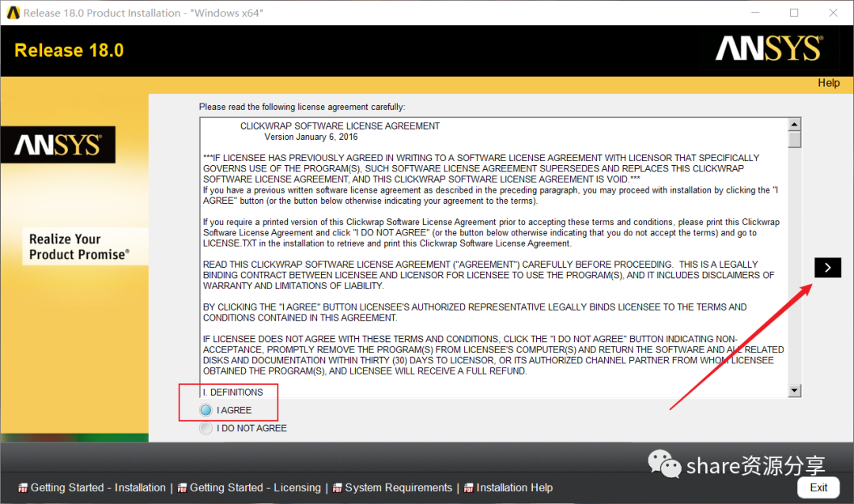Click PDF icon beside System Requirements

click(337, 488)
